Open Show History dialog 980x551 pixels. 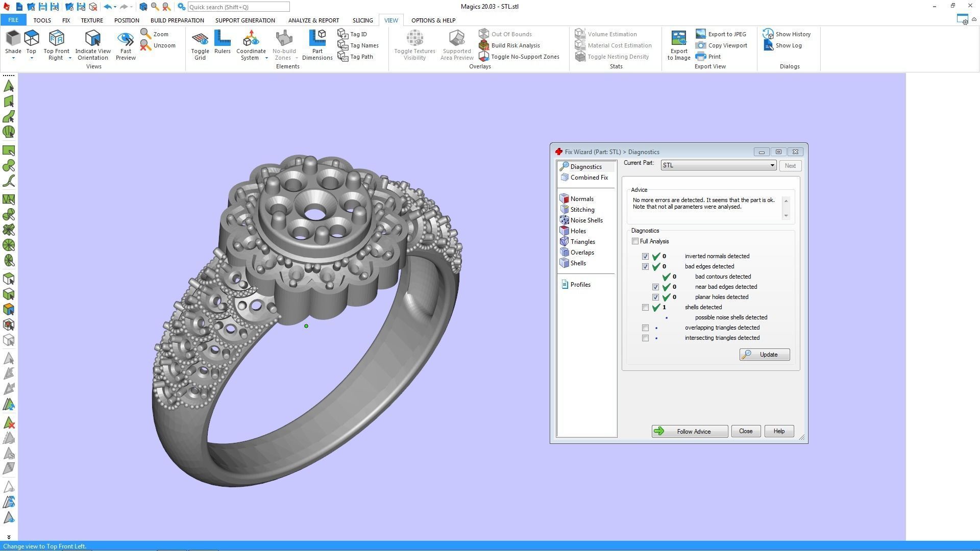787,34
